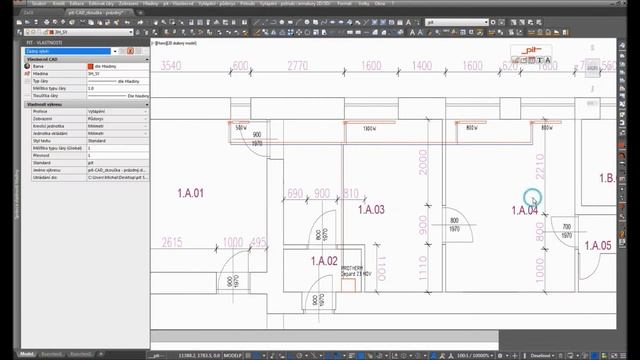
Task: Switch to the CAD document tab
Action: (x=29, y=12)
